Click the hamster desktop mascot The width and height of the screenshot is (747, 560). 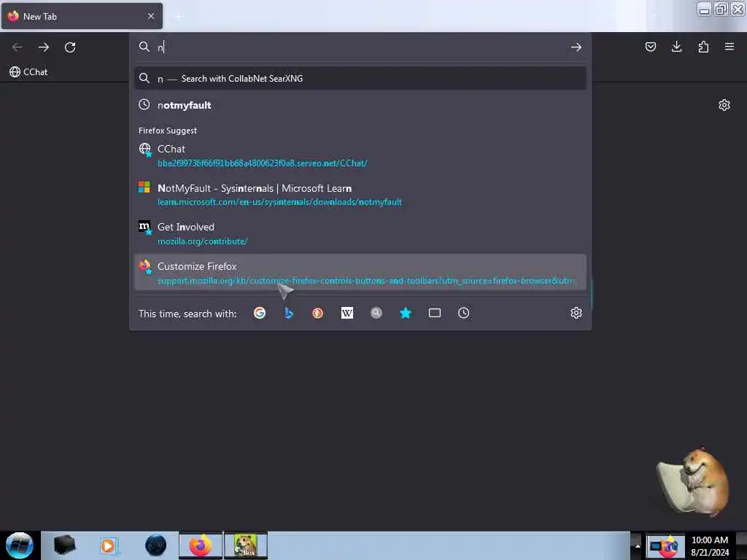click(693, 481)
